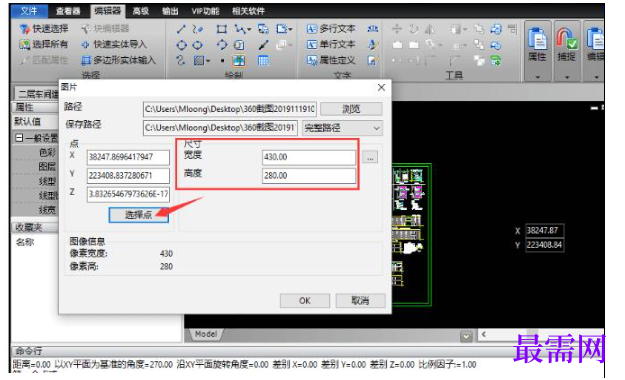Select the Spline curve tool
The height and width of the screenshot is (380, 625).
[181, 61]
